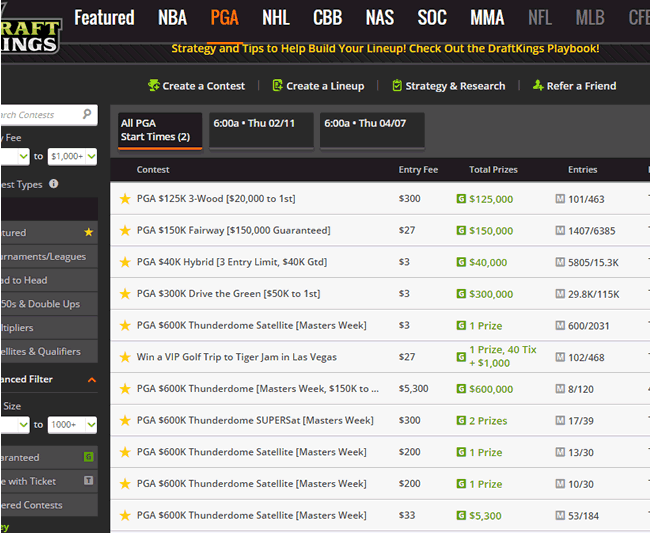
Task: Click the Search Contests input field
Action: (49, 115)
